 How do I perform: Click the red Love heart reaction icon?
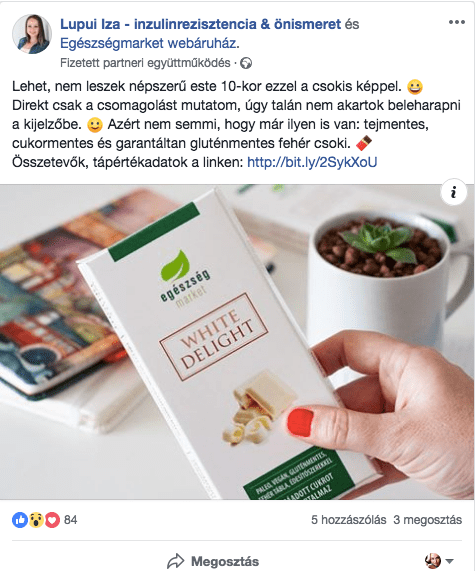coord(52,520)
